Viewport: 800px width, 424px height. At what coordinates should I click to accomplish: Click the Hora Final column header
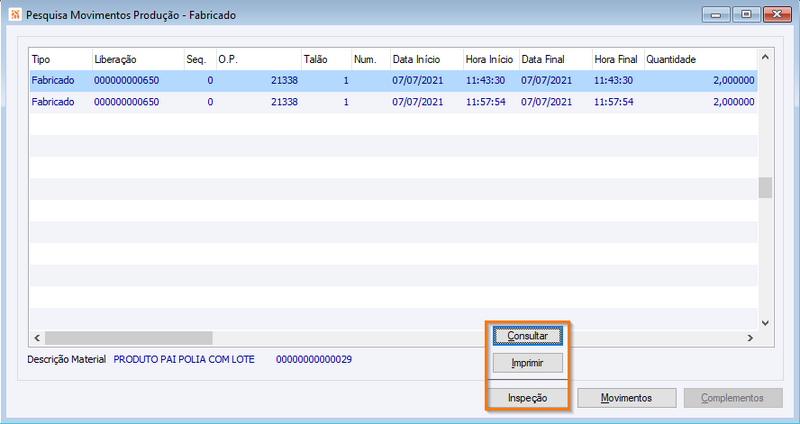(618, 60)
